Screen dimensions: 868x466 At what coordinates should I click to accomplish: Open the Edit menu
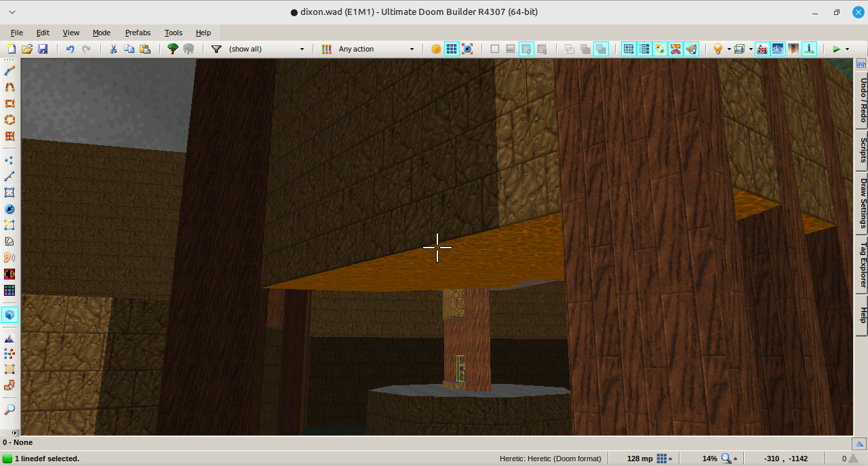coord(43,33)
